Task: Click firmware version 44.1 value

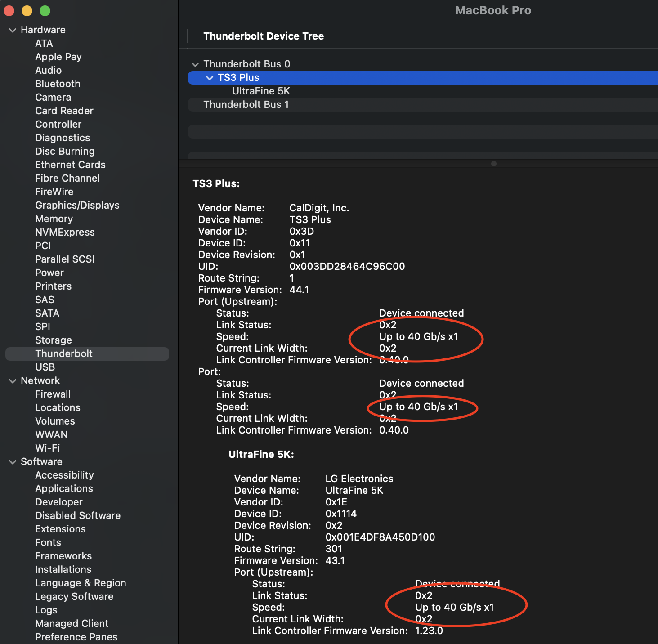Action: pyautogui.click(x=299, y=290)
